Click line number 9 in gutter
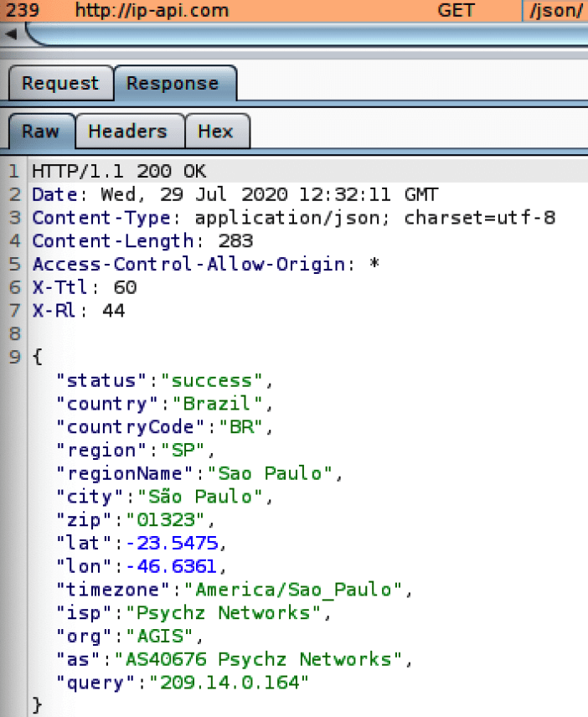The image size is (588, 717). coord(14,357)
